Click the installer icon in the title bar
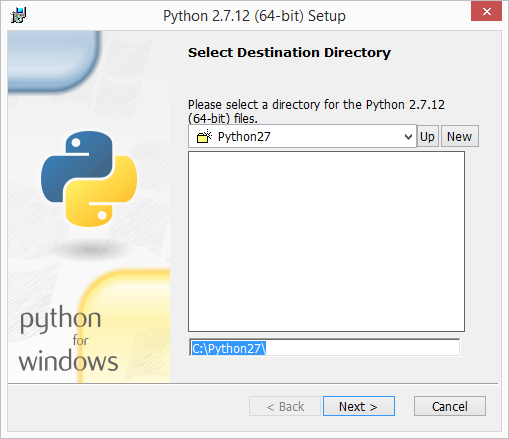509x439 pixels. [18, 15]
